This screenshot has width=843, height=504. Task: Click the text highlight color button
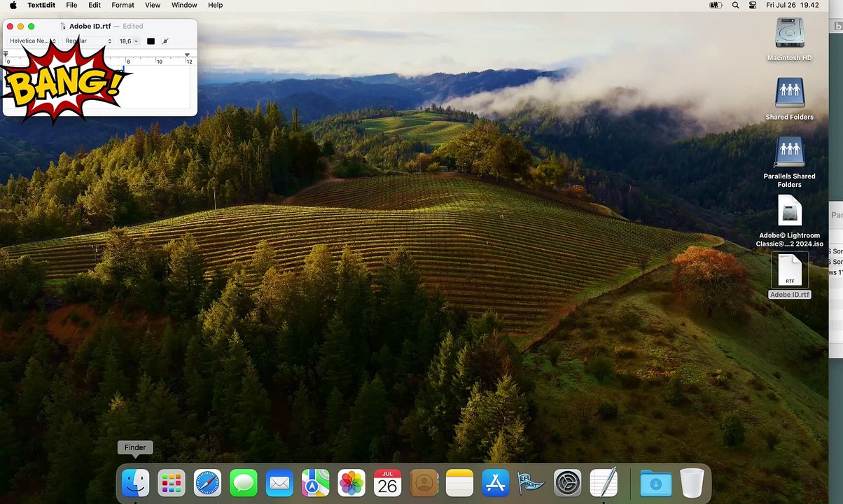click(165, 41)
